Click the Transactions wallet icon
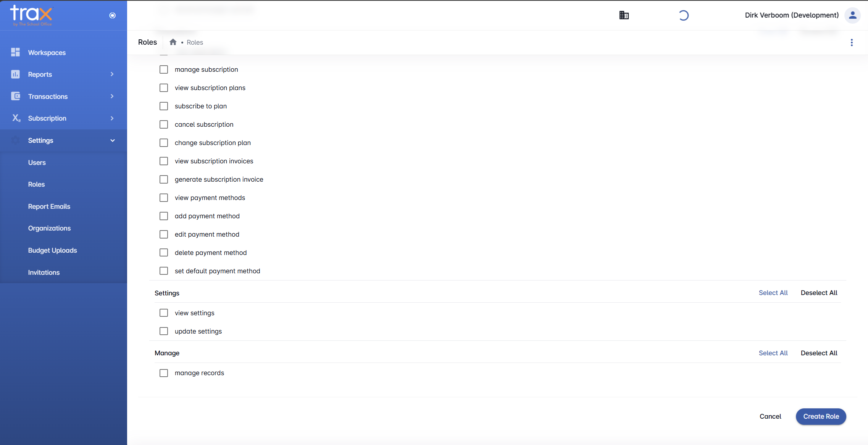868x445 pixels. 15,96
